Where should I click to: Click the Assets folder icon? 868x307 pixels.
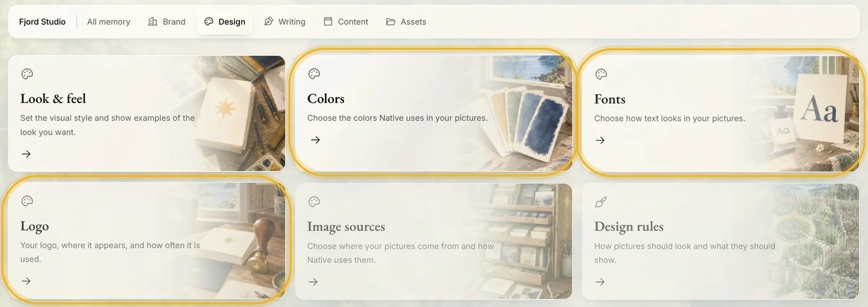pos(391,22)
